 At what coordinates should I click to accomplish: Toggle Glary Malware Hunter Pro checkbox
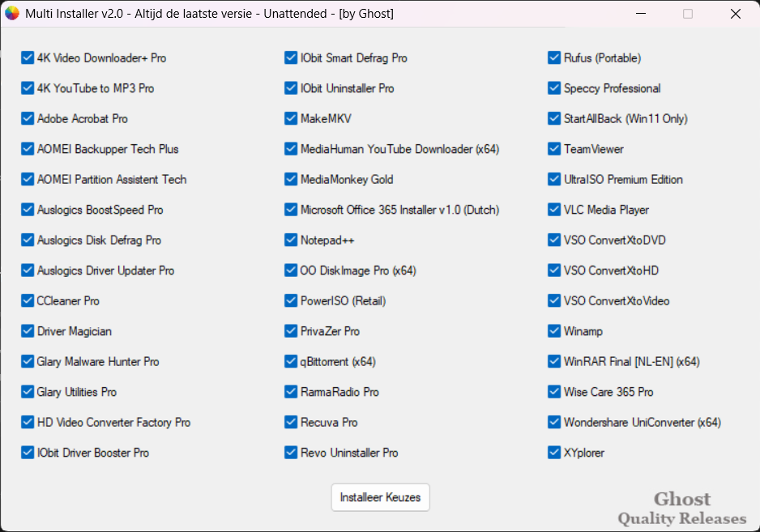tap(28, 361)
